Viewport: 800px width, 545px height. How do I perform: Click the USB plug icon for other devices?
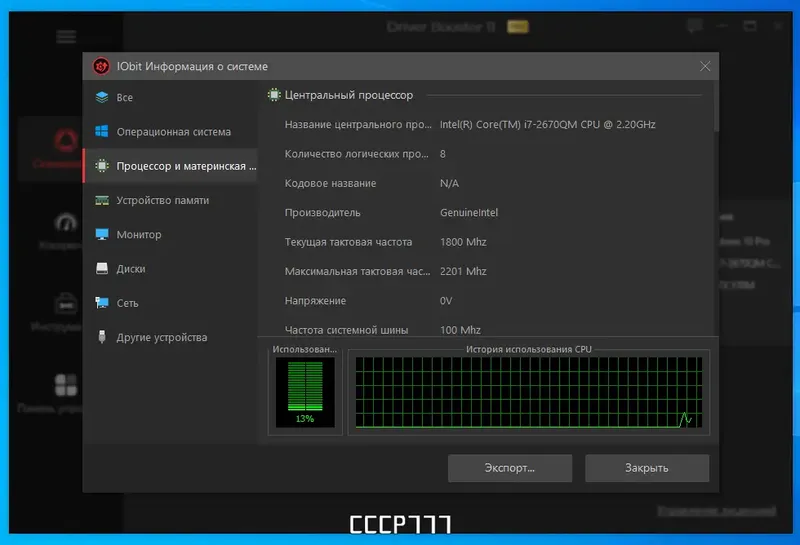click(x=102, y=337)
